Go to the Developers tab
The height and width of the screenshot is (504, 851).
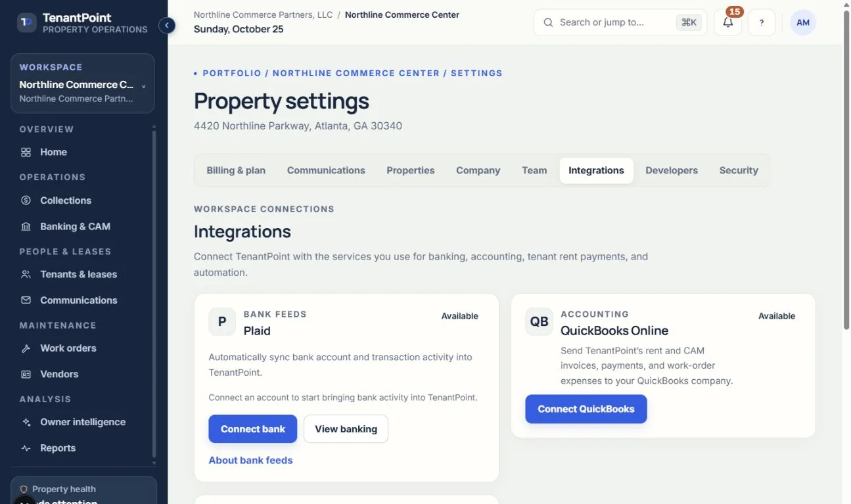point(672,171)
